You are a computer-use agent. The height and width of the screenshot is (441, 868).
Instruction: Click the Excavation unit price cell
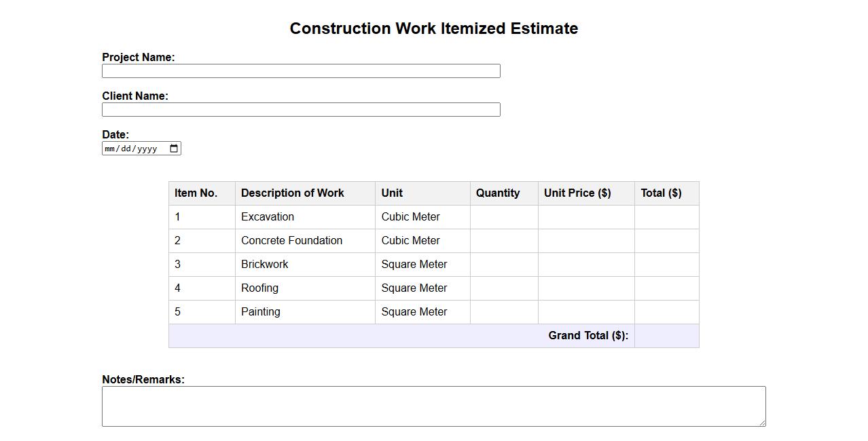[586, 217]
